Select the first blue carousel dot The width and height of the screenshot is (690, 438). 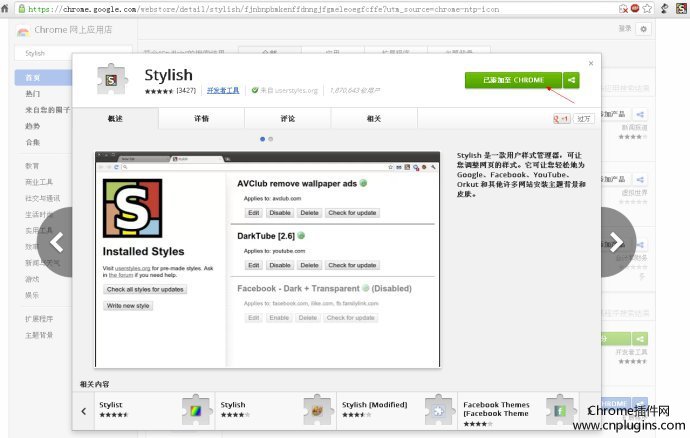pos(262,139)
